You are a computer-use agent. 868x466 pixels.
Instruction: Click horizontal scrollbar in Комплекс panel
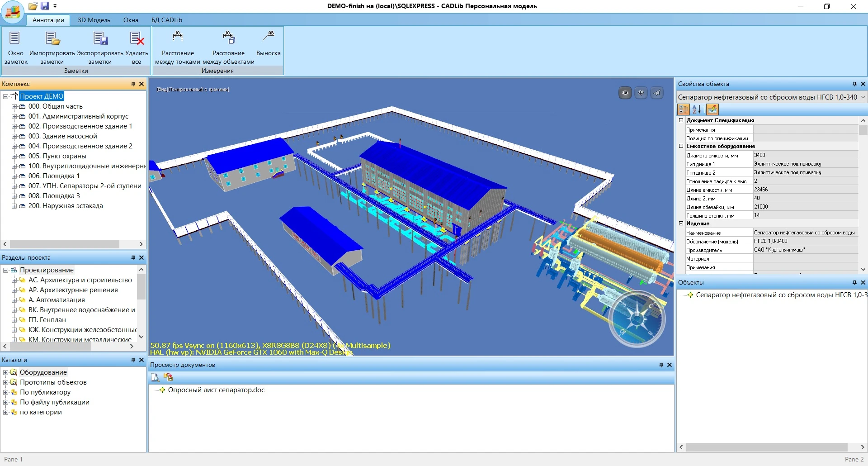64,244
